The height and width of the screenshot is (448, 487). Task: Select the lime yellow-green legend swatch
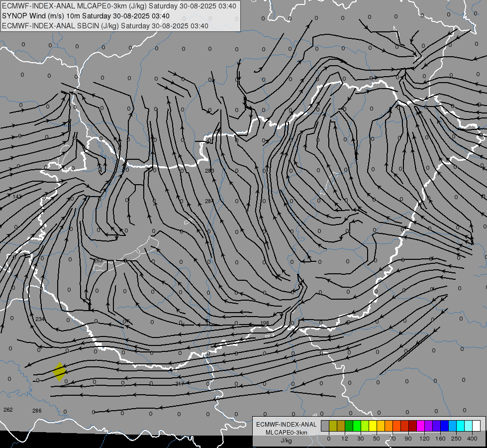pyautogui.click(x=365, y=426)
